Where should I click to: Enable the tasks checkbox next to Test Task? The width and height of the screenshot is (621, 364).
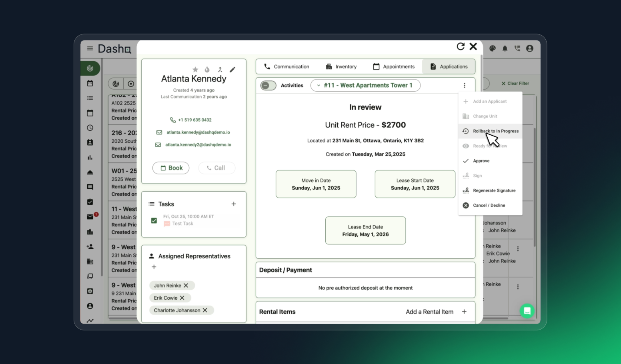(x=154, y=220)
